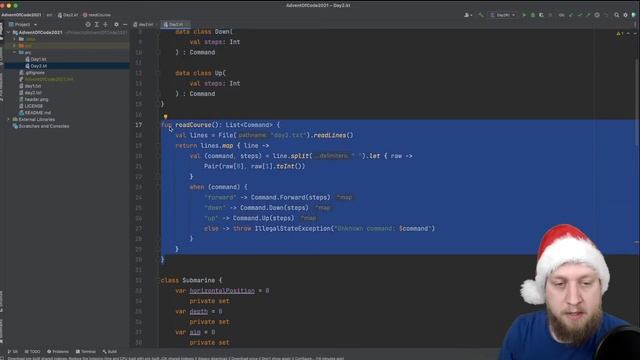Image resolution: width=640 pixels, height=360 pixels.
Task: Click 'IllegalStateException' in the code
Action: click(x=292, y=229)
